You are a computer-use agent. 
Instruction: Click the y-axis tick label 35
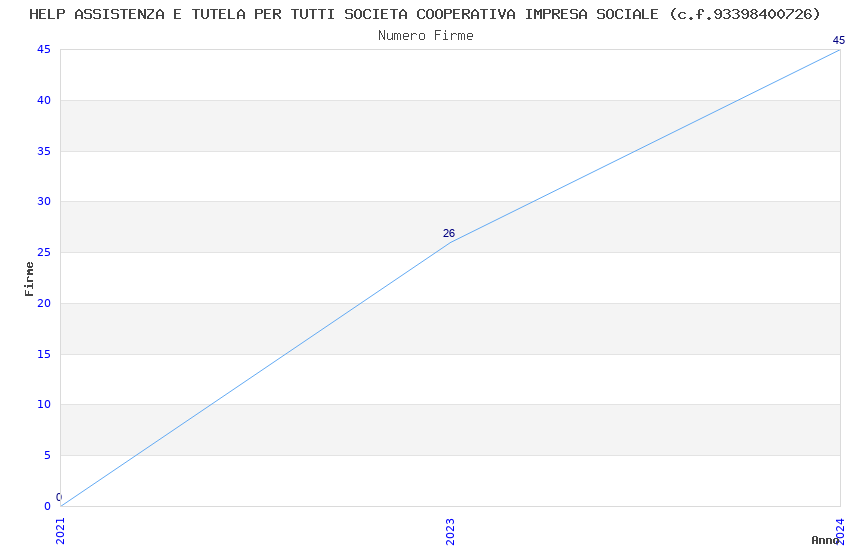(43, 152)
